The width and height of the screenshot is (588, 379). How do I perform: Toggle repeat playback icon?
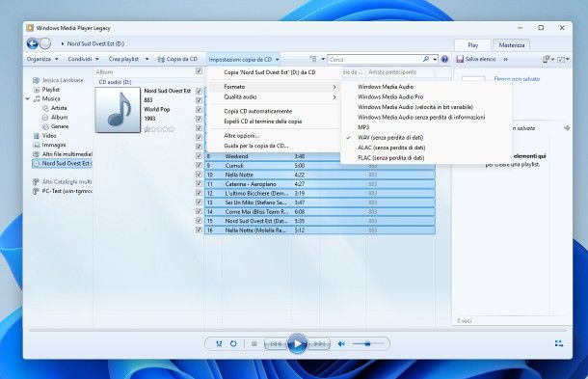pyautogui.click(x=233, y=343)
